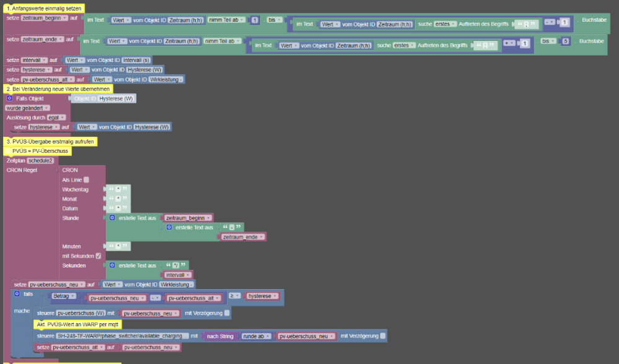The height and width of the screenshot is (364, 619).
Task: Open the 'Betrag' math function dropdown
Action: (64, 297)
